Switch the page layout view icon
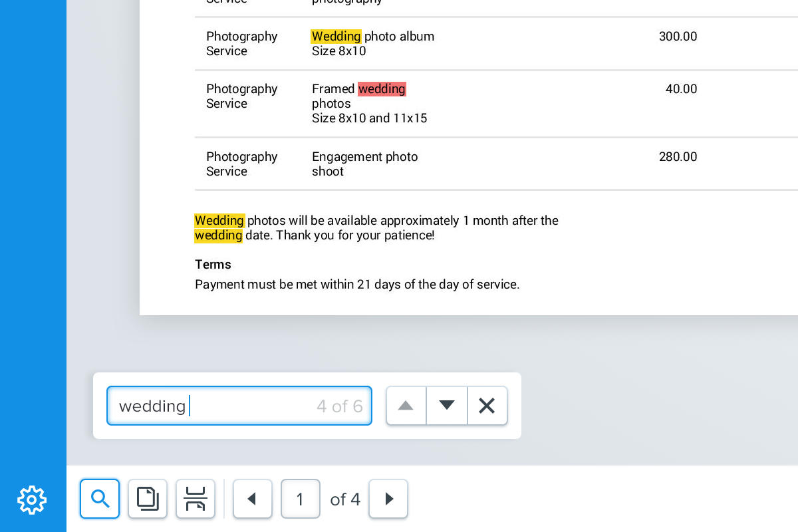Screen dimensions: 798x532 click(148, 499)
